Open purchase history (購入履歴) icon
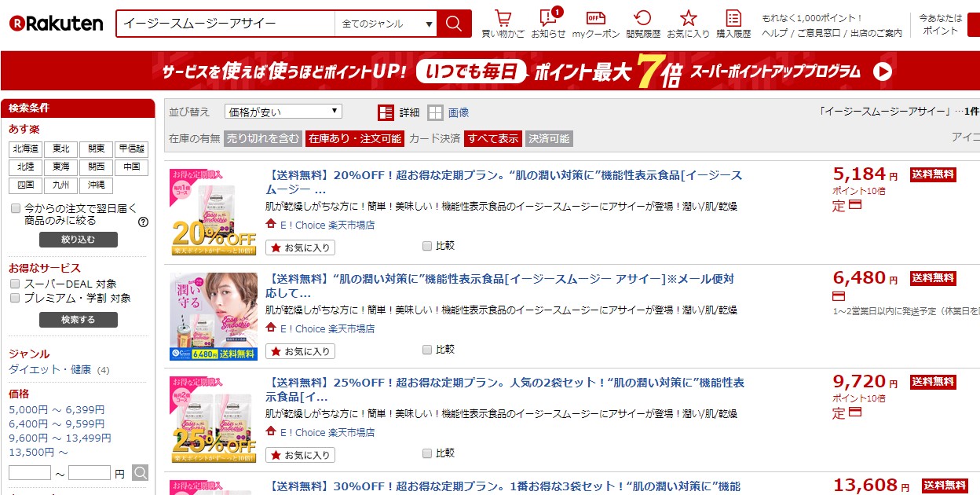 click(733, 17)
